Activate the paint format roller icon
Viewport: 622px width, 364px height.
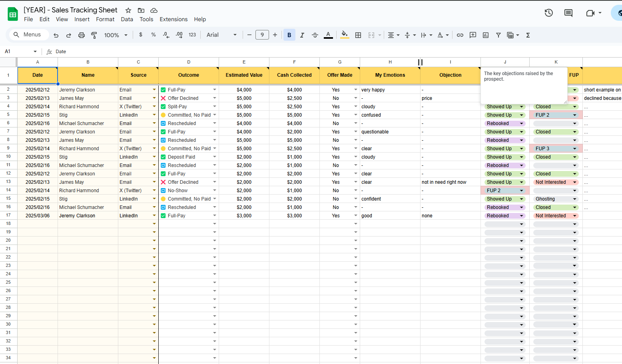(x=94, y=35)
